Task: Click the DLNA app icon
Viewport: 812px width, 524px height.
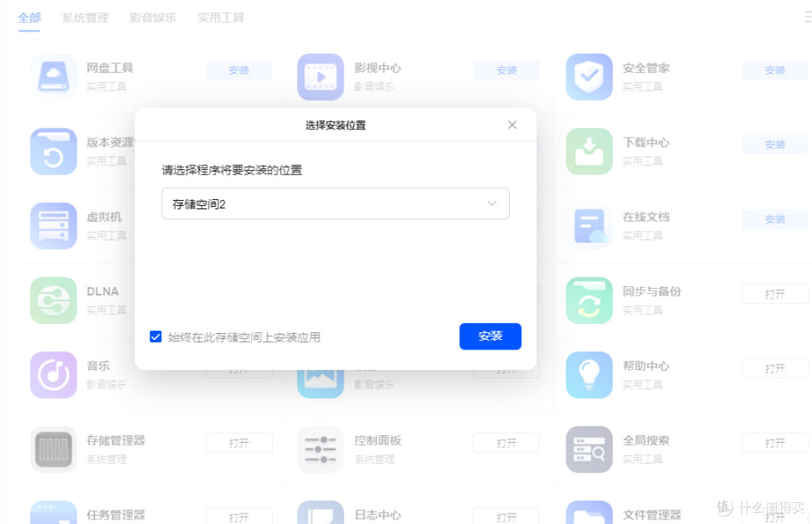Action: point(53,300)
